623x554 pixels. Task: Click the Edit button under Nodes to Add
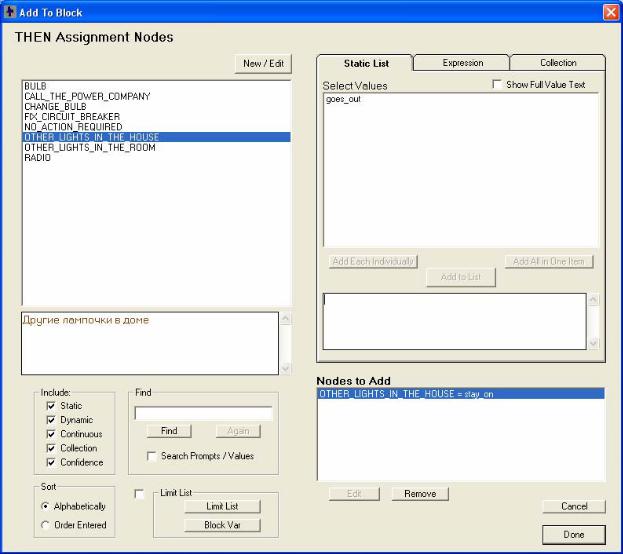(354, 494)
